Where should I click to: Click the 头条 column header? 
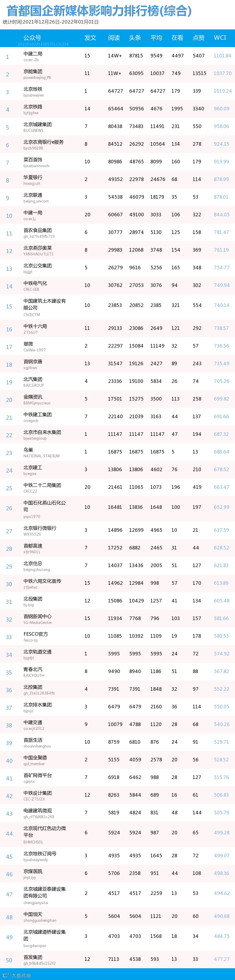click(x=135, y=38)
